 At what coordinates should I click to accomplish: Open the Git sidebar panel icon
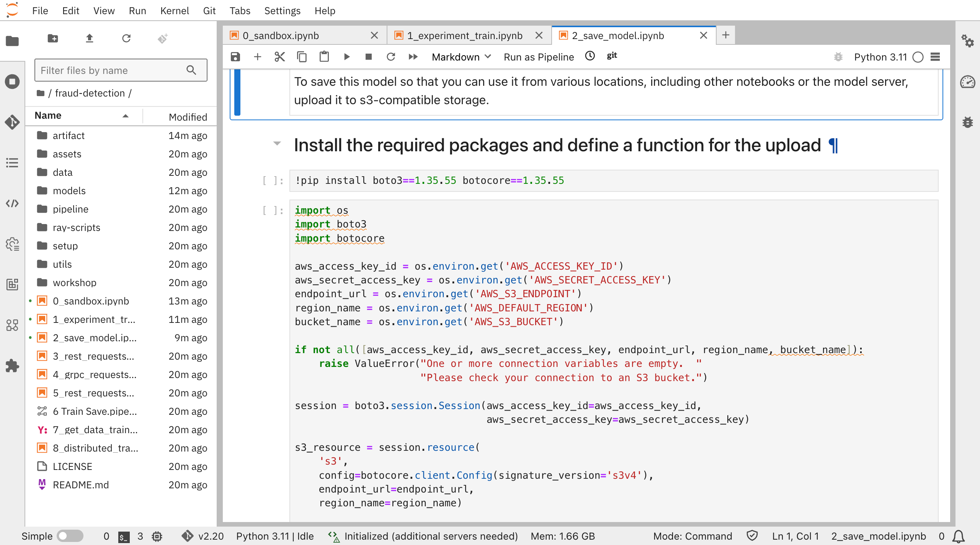point(12,122)
